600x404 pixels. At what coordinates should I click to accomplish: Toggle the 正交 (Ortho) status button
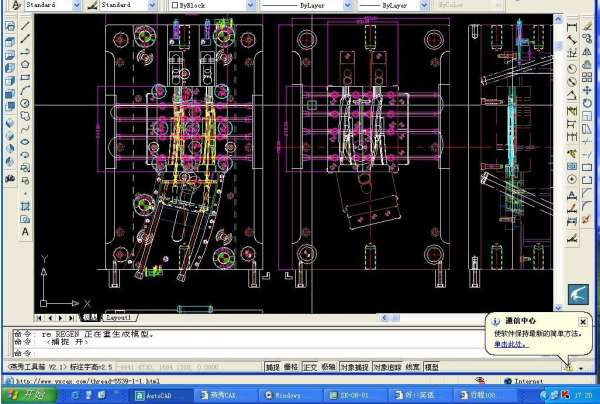310,367
